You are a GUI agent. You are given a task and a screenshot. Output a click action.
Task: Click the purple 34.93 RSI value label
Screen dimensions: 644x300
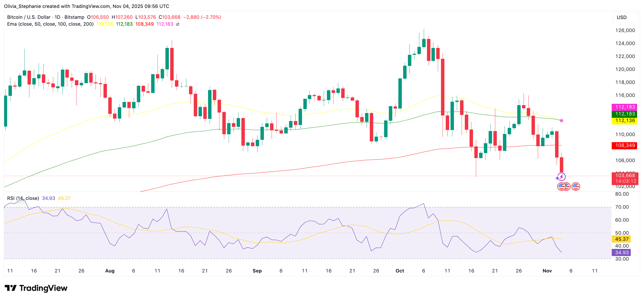(x=621, y=253)
